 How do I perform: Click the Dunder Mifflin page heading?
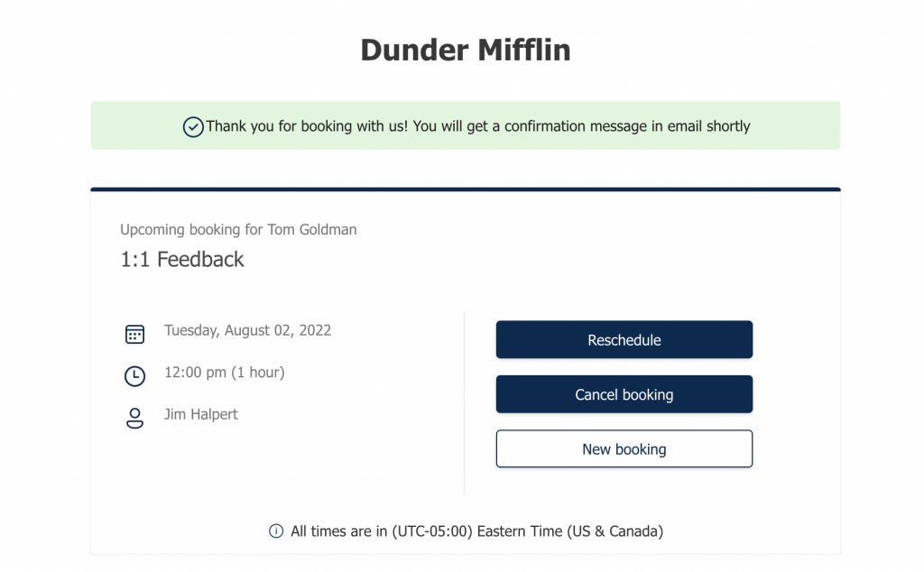click(x=465, y=50)
